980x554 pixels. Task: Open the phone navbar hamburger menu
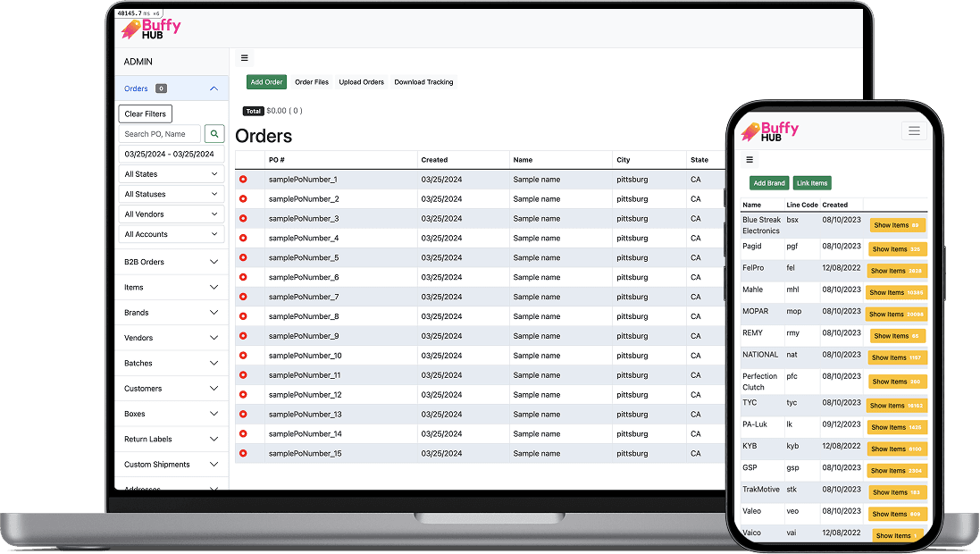(x=913, y=131)
